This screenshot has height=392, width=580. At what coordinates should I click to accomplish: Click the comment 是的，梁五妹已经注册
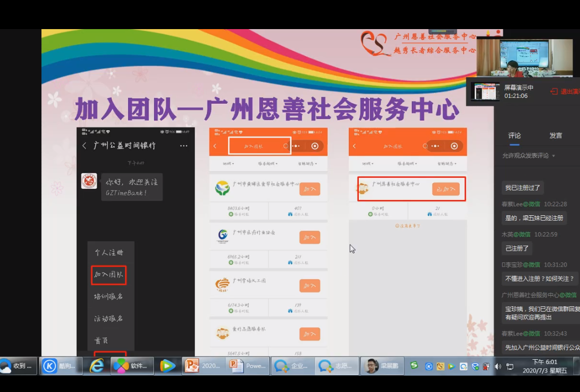point(534,218)
